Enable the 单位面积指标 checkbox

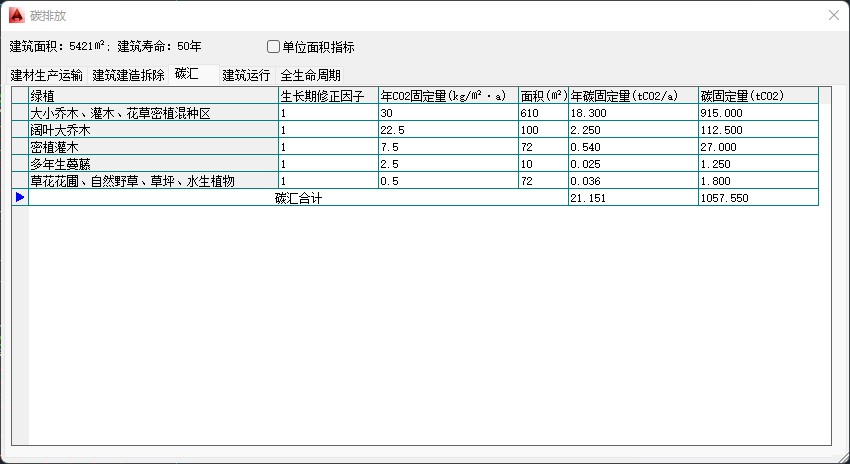click(274, 47)
